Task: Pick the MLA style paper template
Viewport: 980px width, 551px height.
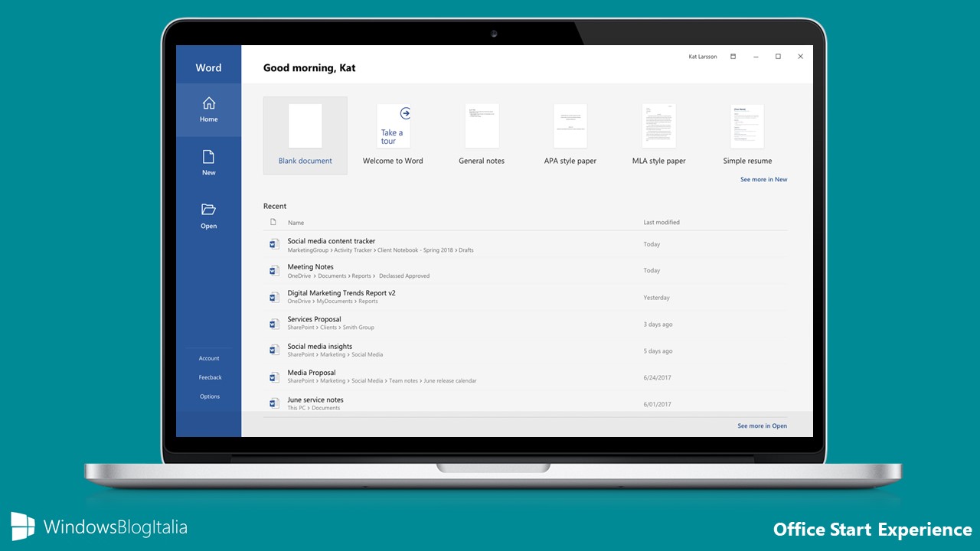Action: [658, 135]
